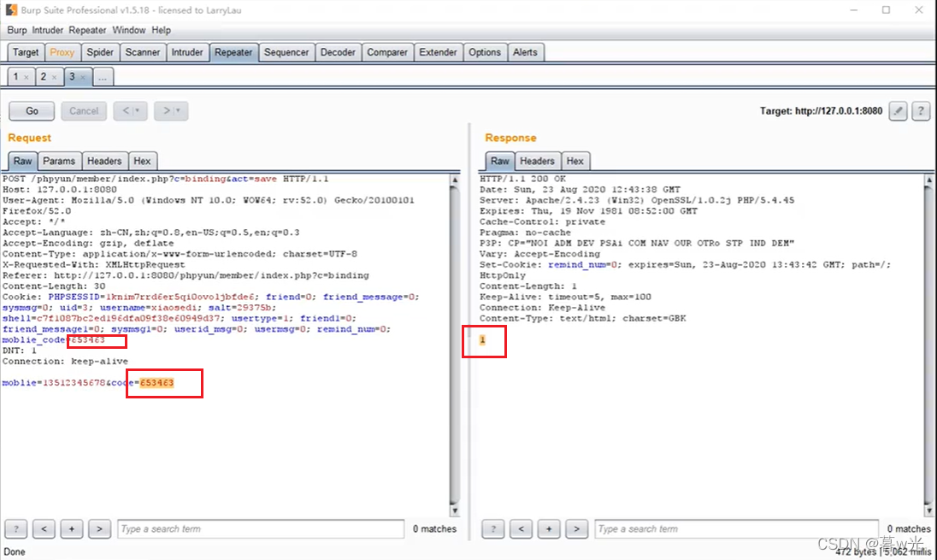Switch to the Intruder tool tab
This screenshot has height=560, width=937.
click(x=187, y=52)
